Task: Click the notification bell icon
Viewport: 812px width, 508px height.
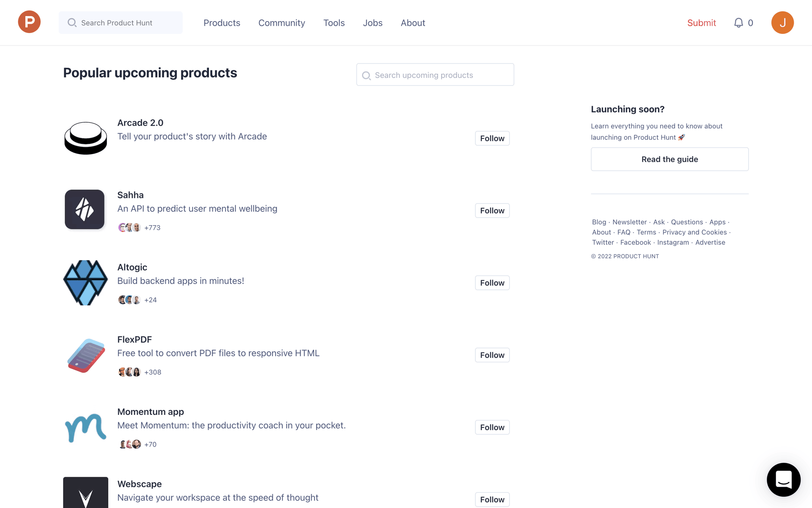Action: pyautogui.click(x=738, y=23)
